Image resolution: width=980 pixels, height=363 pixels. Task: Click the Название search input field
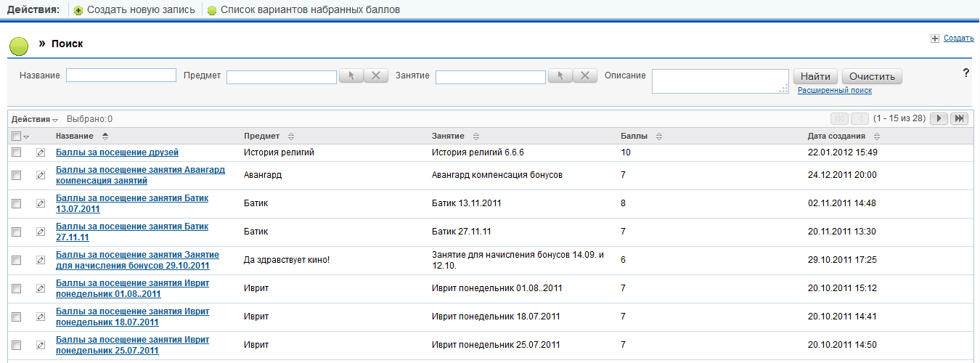(121, 76)
